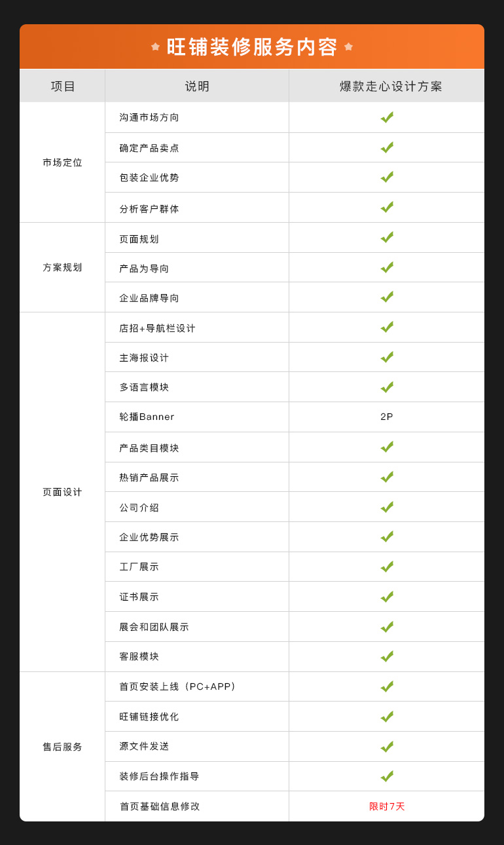Click the checkmark next to 页面规划
The image size is (504, 845).
[x=387, y=237]
